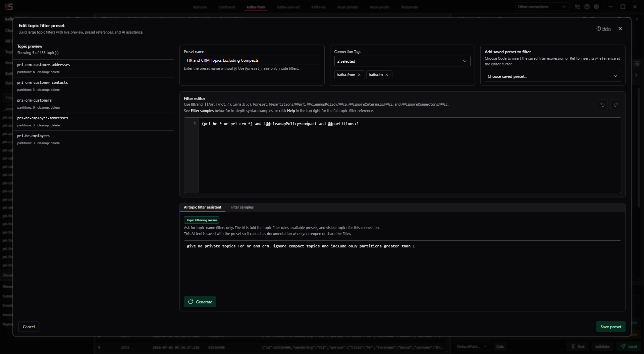Click the line number 1 in the editor gutter

click(195, 124)
